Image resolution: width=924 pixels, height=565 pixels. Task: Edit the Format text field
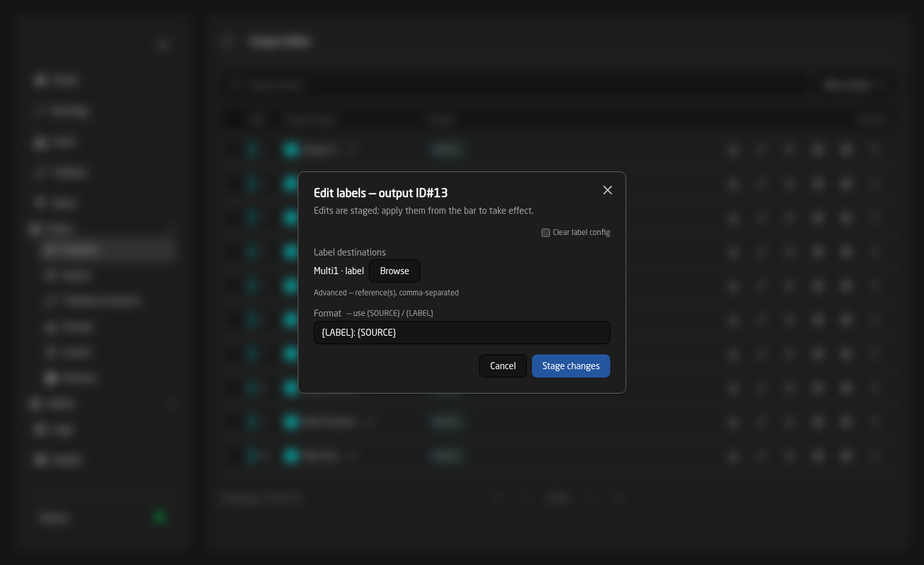462,333
